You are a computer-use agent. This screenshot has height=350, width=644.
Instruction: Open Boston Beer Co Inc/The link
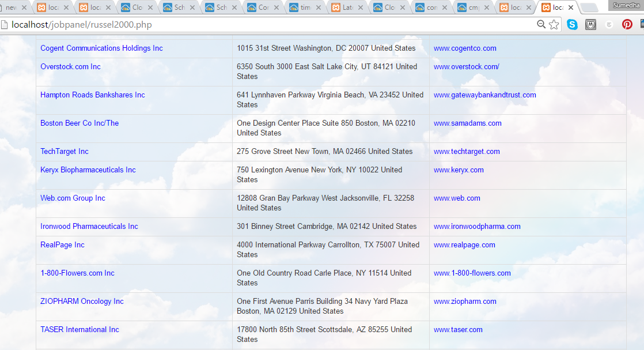[79, 123]
